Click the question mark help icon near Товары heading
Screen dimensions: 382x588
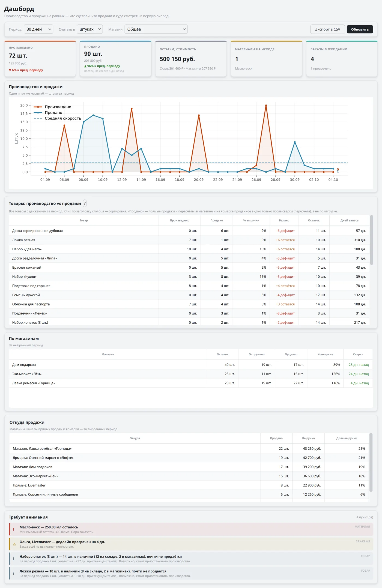coord(85,203)
